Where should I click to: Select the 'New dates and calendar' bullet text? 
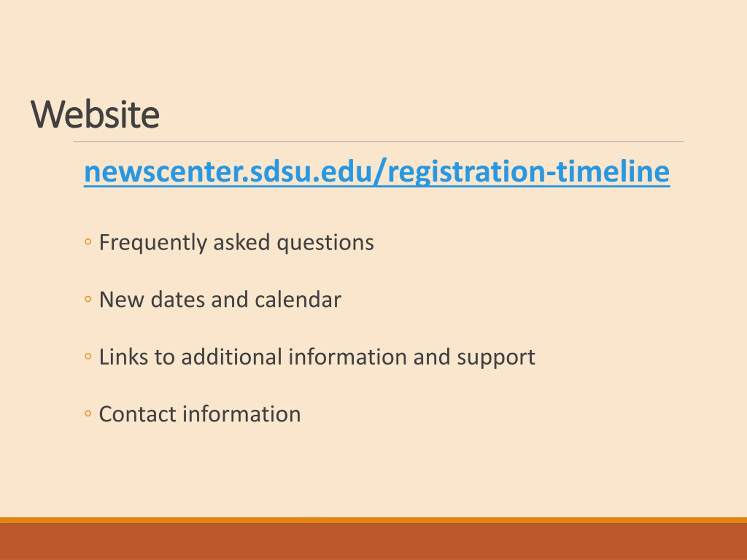click(x=220, y=300)
